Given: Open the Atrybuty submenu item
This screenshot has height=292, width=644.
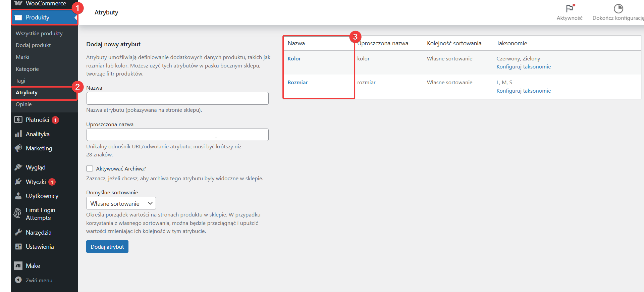Looking at the screenshot, I should (x=26, y=93).
